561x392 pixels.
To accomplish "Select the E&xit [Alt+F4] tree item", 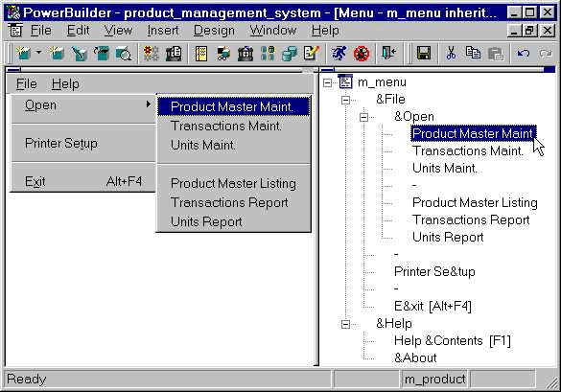I will coord(432,307).
